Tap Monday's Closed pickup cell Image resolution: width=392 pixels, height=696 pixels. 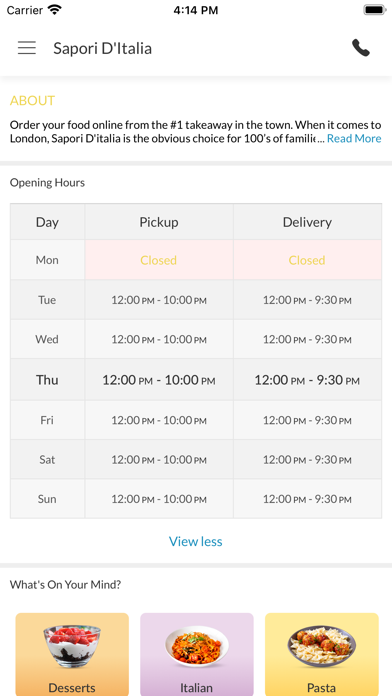pos(159,260)
